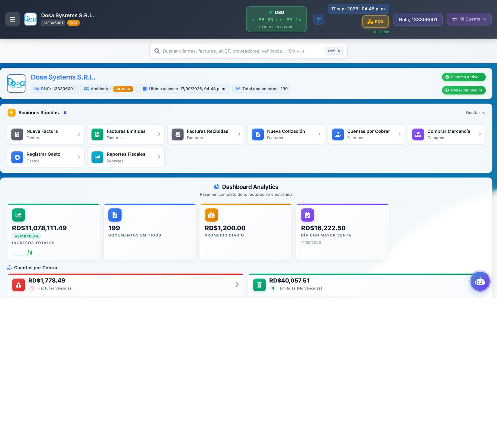Focus the Buscar clientes search field
This screenshot has height=448, width=497.
[x=248, y=51]
